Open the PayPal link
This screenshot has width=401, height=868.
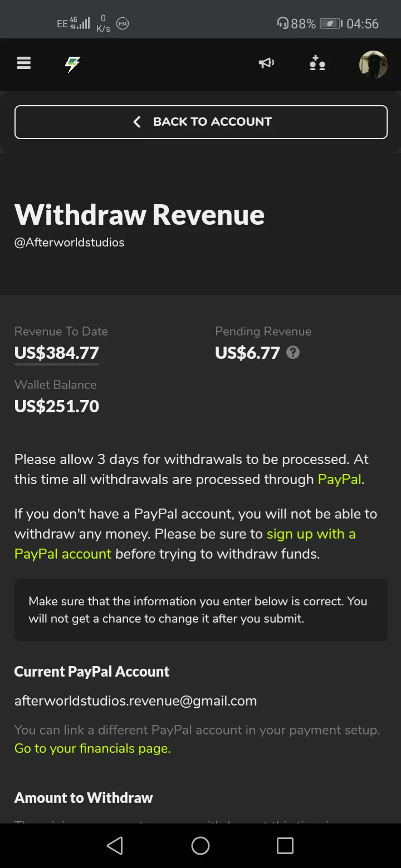[x=340, y=479]
